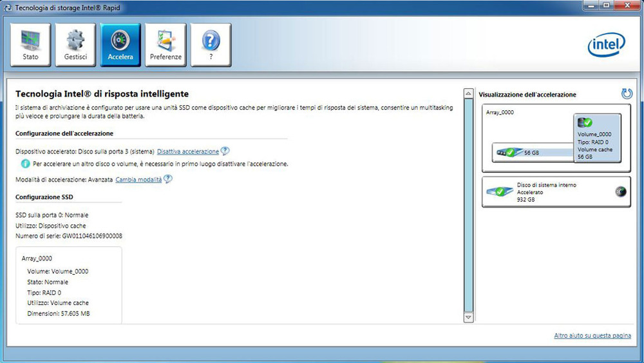Select the 932 GB internal system disk icon
This screenshot has width=644, height=363.
pyautogui.click(x=500, y=191)
